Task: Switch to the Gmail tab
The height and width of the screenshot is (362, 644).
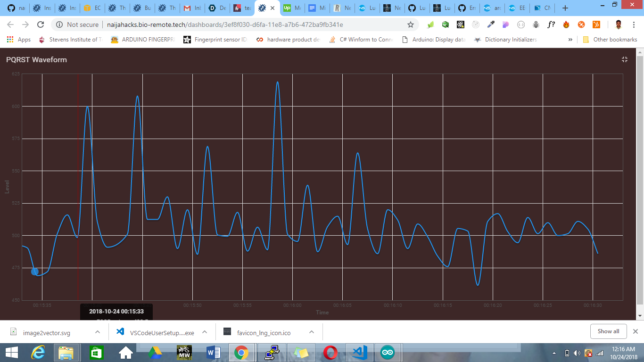Action: click(192, 8)
